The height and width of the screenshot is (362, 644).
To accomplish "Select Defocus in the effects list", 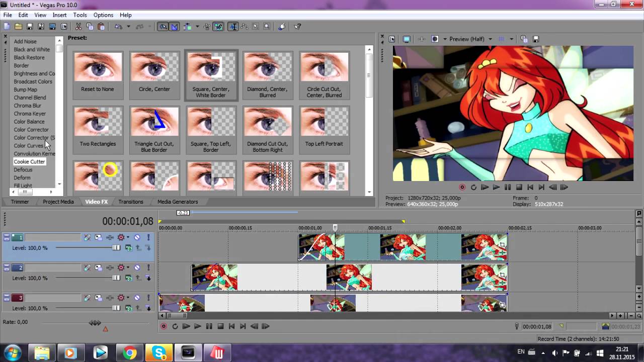I will [x=23, y=170].
